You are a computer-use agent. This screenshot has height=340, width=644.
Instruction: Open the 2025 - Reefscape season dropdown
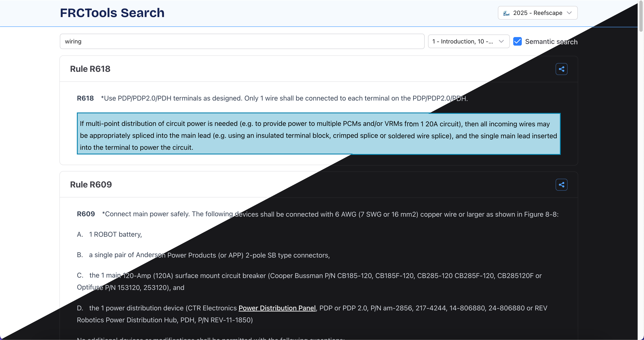tap(537, 13)
